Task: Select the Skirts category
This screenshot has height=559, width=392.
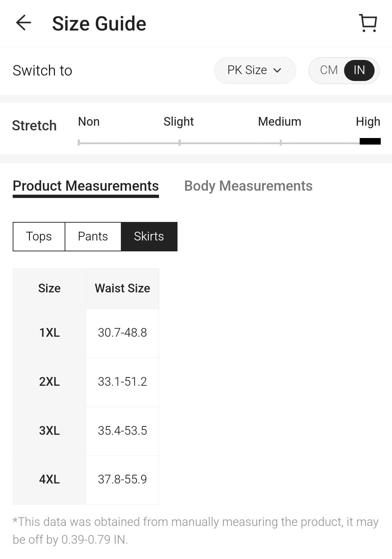Action: click(149, 236)
